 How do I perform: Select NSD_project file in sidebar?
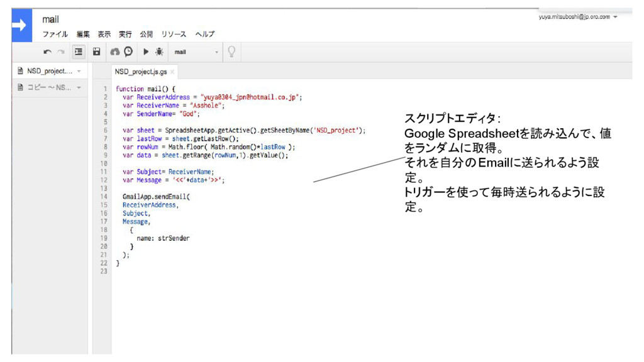(49, 71)
